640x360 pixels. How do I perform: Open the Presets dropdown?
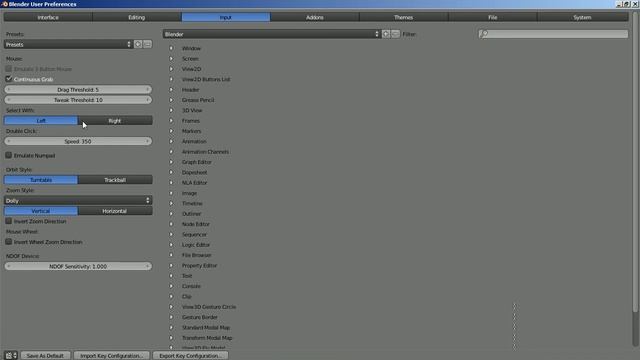pyautogui.click(x=68, y=44)
